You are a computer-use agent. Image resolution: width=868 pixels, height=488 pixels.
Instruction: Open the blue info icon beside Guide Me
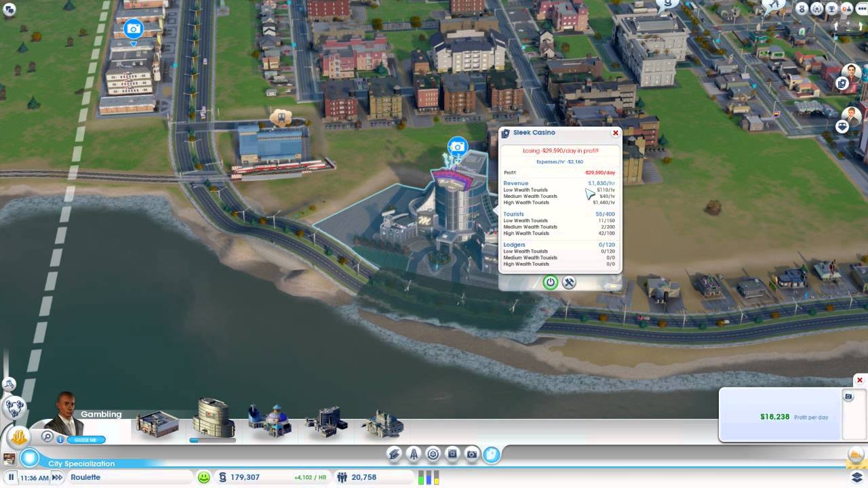pos(60,440)
